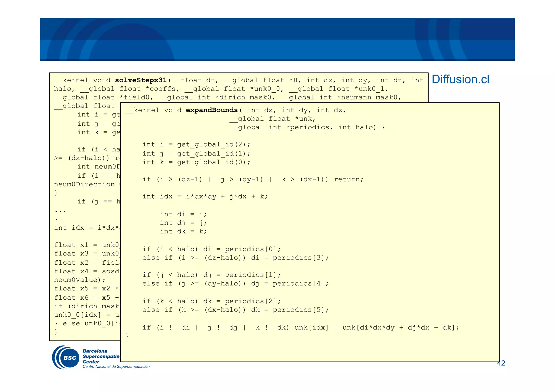The image size is (555, 392).
Task: Click "Centro Nacional de Supercomputación" caption
Action: (116, 367)
